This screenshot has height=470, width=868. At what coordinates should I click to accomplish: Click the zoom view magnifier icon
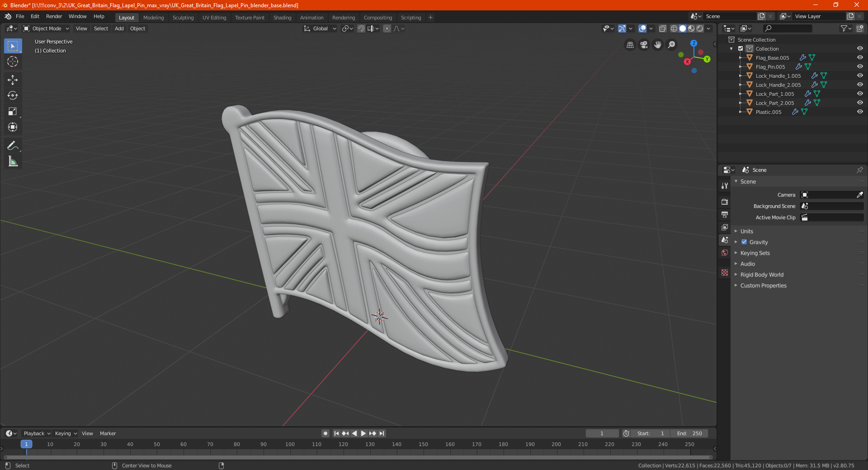coord(672,45)
